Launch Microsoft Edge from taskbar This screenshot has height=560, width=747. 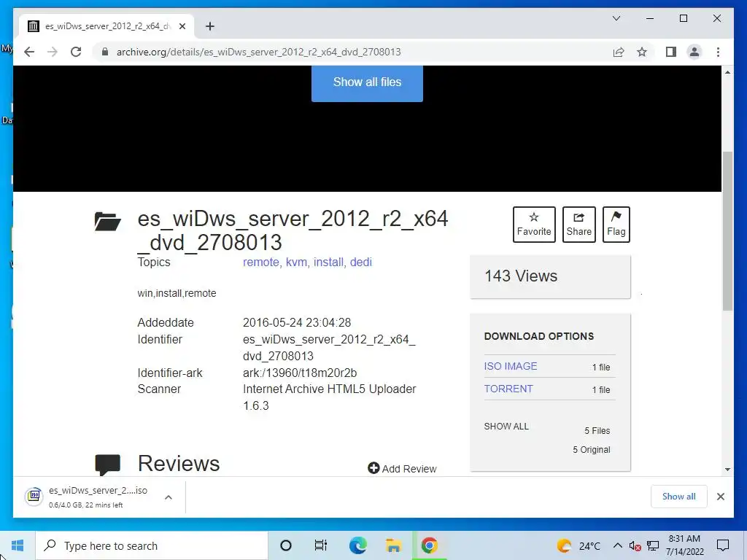[357, 545]
